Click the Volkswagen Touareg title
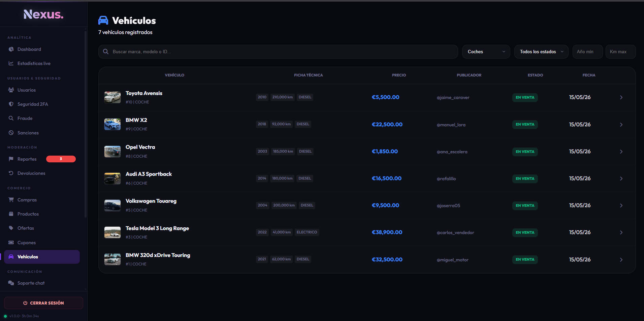Screen dimensions: 644x321 coord(151,201)
